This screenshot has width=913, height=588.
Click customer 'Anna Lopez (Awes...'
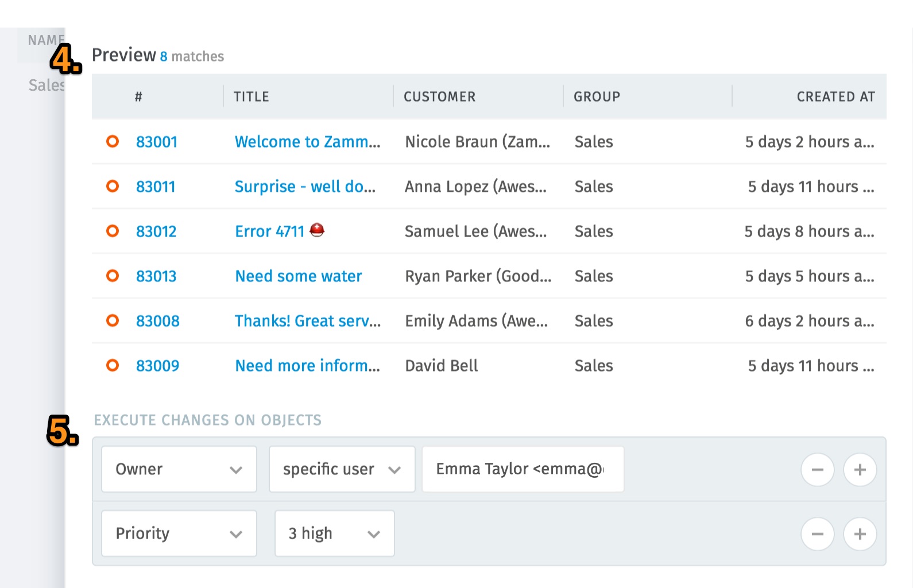coord(476,187)
